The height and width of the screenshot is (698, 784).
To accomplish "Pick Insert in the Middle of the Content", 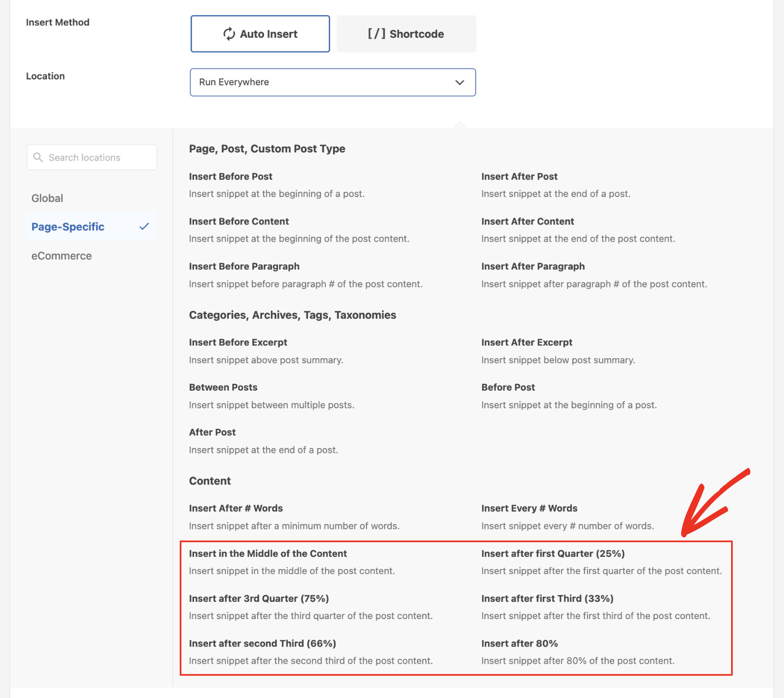I will (268, 553).
